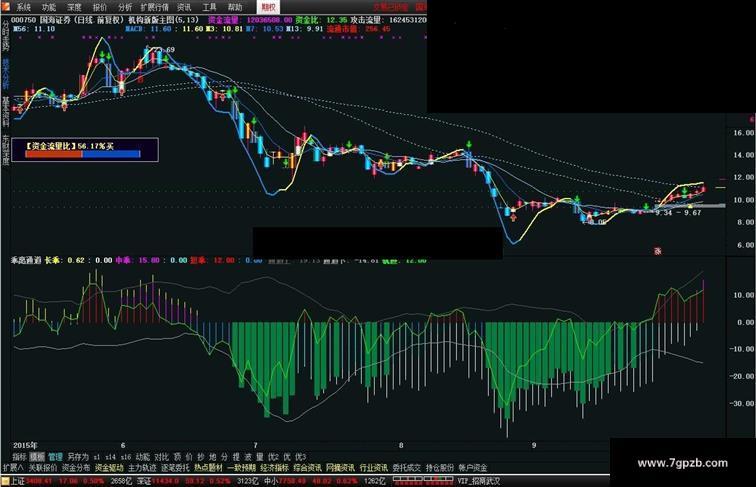Open the 工具 menu
This screenshot has width=756, height=487.
pyautogui.click(x=210, y=7)
